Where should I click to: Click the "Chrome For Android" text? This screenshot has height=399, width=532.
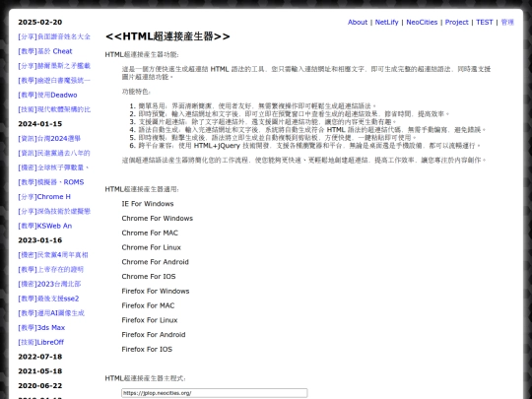click(155, 262)
